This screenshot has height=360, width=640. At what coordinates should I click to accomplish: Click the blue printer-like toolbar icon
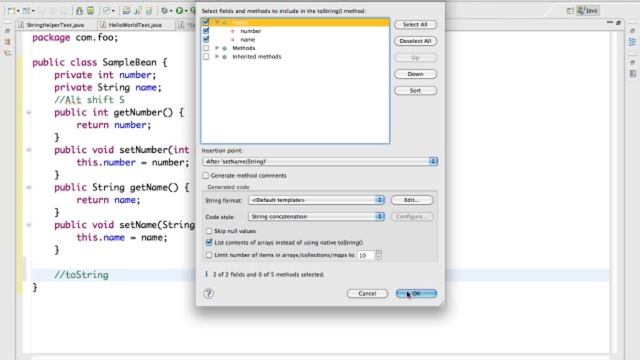[x=127, y=11]
